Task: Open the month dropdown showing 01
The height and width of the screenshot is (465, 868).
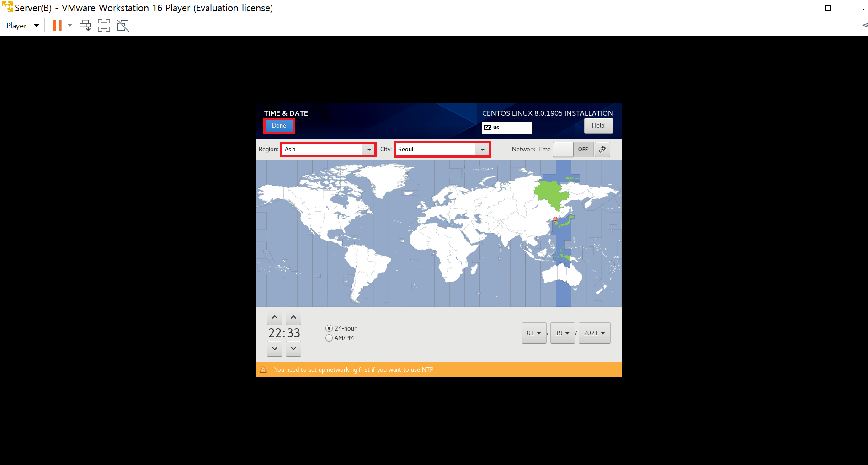Action: 534,333
